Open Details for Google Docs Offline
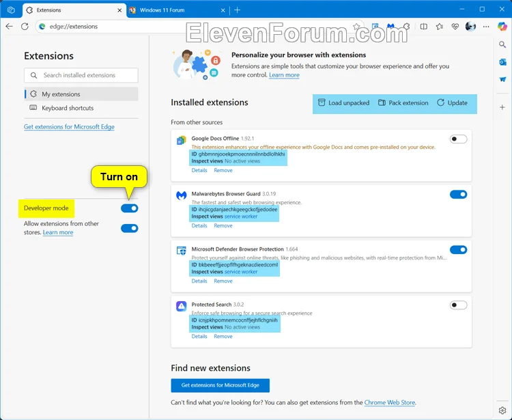 click(199, 170)
